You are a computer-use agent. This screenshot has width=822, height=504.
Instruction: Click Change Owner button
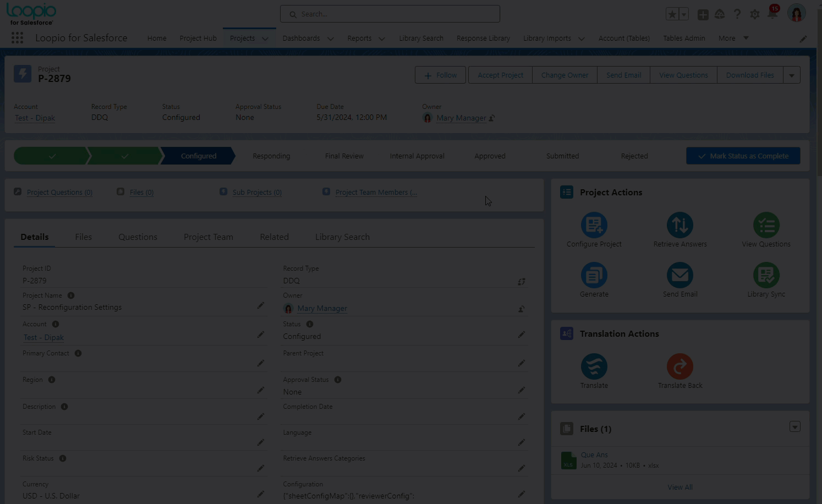tap(565, 75)
